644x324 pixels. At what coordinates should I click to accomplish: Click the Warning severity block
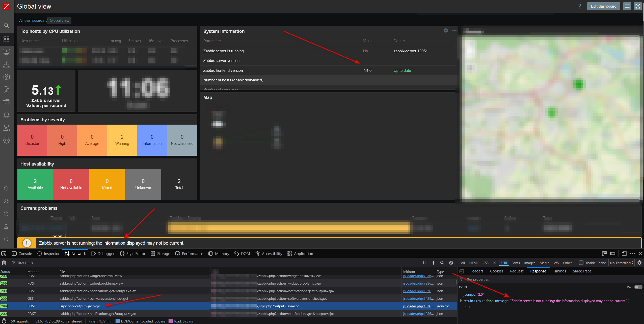pyautogui.click(x=122, y=140)
